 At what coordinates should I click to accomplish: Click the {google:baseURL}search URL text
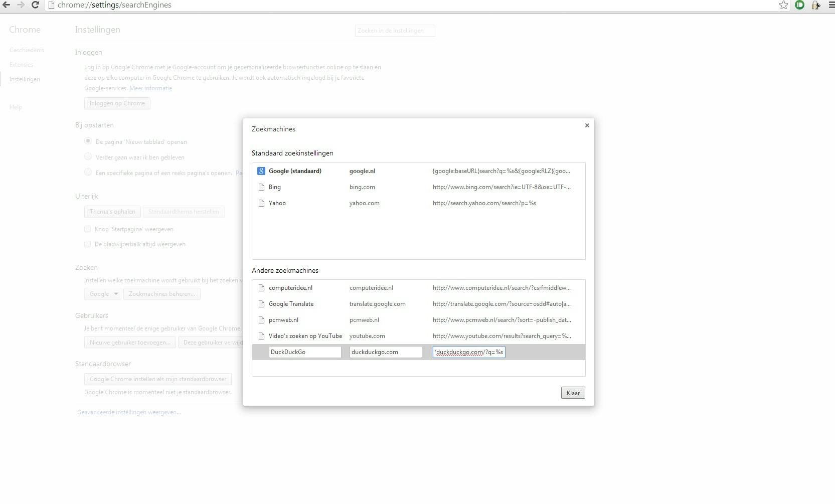(x=501, y=171)
